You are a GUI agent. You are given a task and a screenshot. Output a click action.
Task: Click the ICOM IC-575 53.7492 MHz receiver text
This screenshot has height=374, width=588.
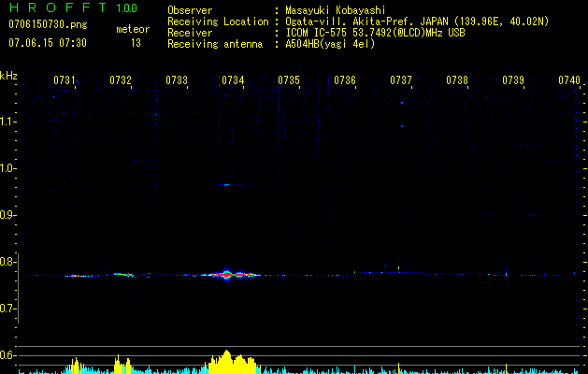click(375, 33)
